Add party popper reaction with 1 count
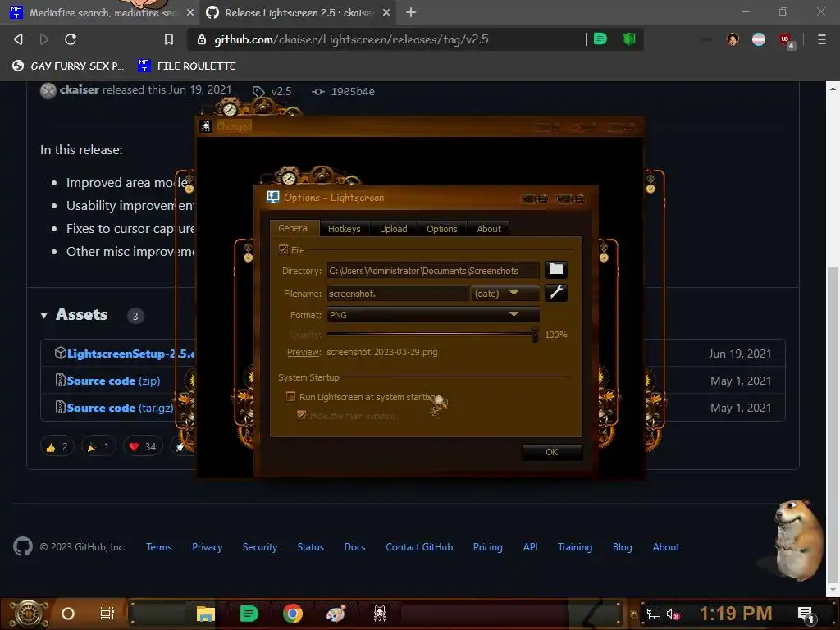This screenshot has width=840, height=630. pyautogui.click(x=98, y=447)
